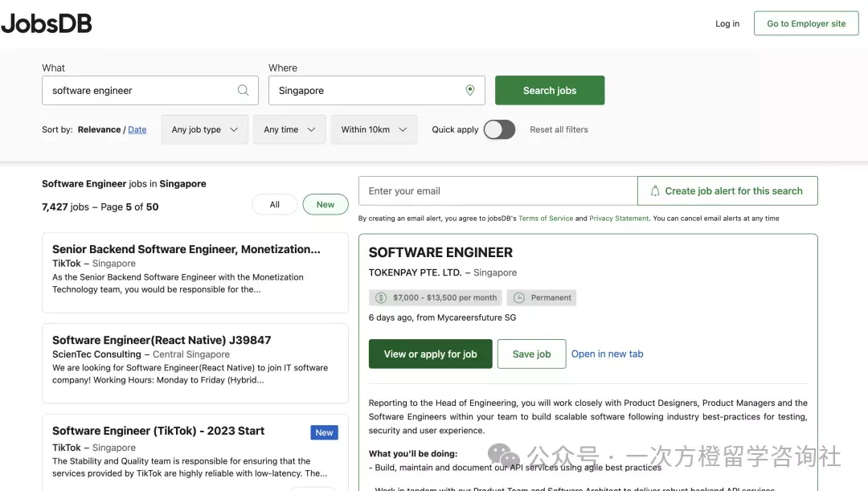Click the Search jobs button
868x491 pixels.
point(550,90)
